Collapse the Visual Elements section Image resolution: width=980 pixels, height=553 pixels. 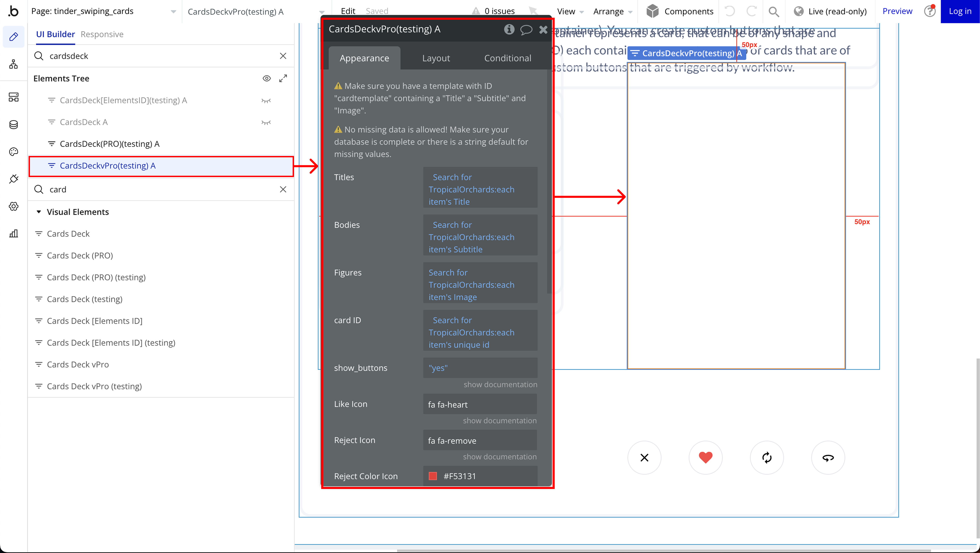click(38, 212)
